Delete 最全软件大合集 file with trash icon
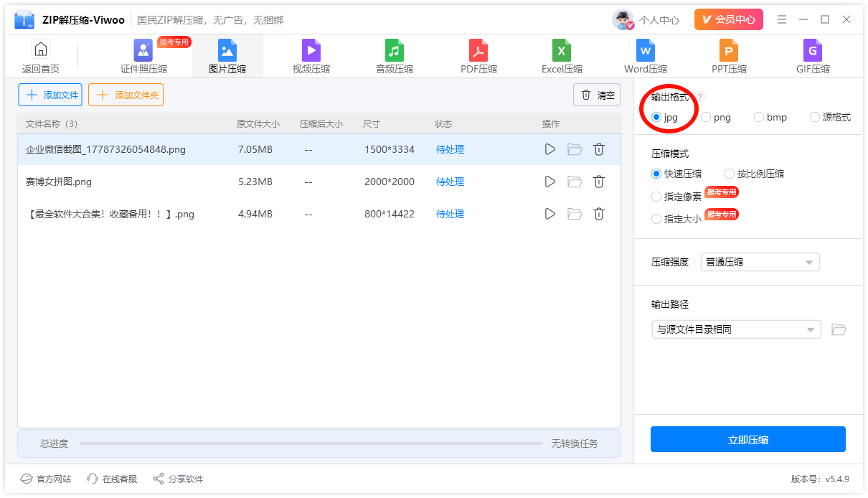 point(599,214)
